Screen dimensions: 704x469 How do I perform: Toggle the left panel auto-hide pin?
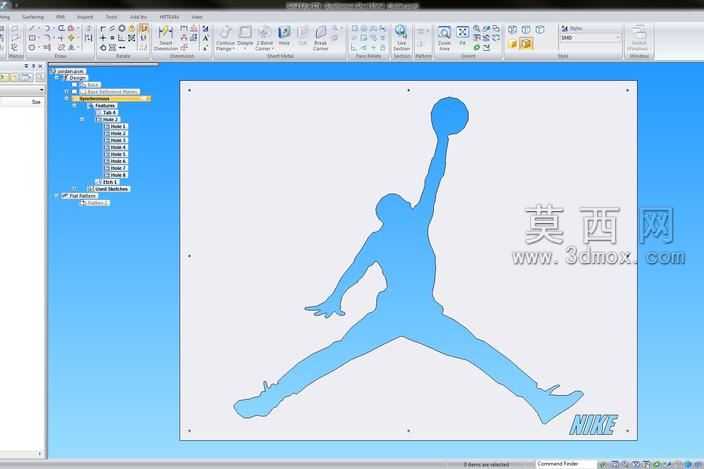33,66
